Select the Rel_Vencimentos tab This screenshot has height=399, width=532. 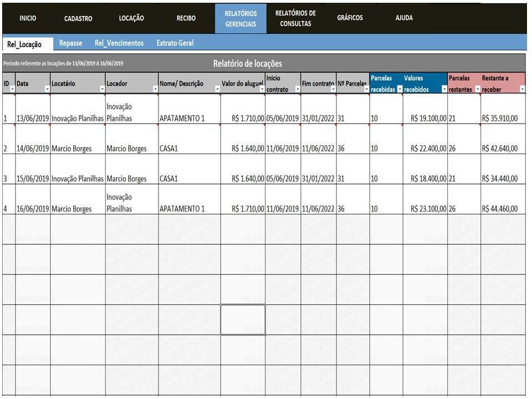coord(119,43)
